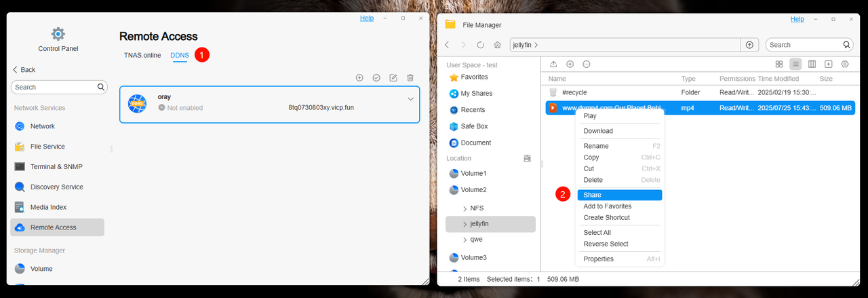Switch to list view
Image resolution: width=868 pixels, height=298 pixels.
pyautogui.click(x=795, y=64)
